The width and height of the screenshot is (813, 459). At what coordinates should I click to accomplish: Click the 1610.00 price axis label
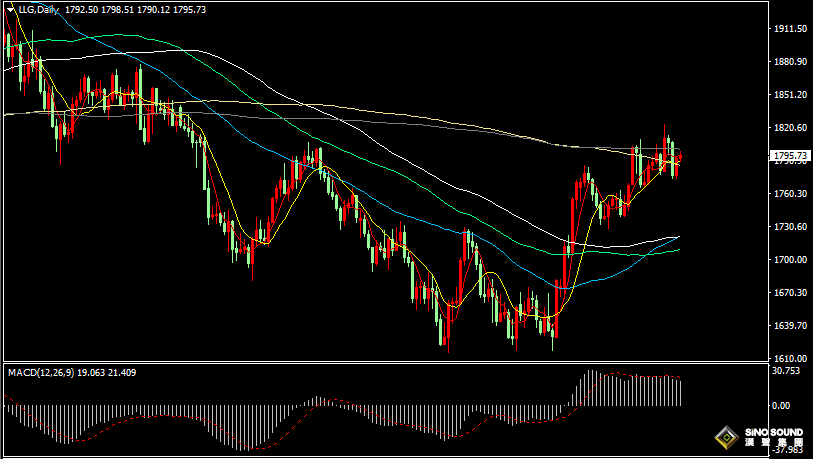pyautogui.click(x=790, y=358)
